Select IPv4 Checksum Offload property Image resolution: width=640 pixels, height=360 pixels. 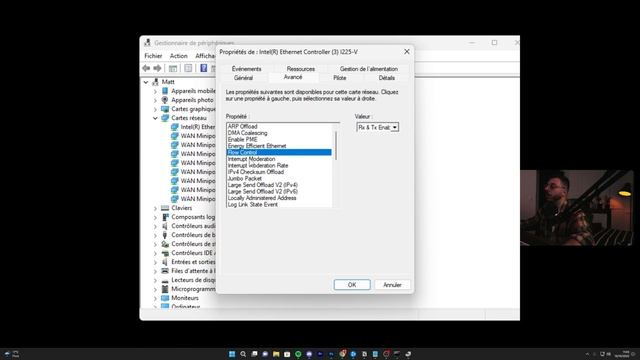[x=256, y=172]
